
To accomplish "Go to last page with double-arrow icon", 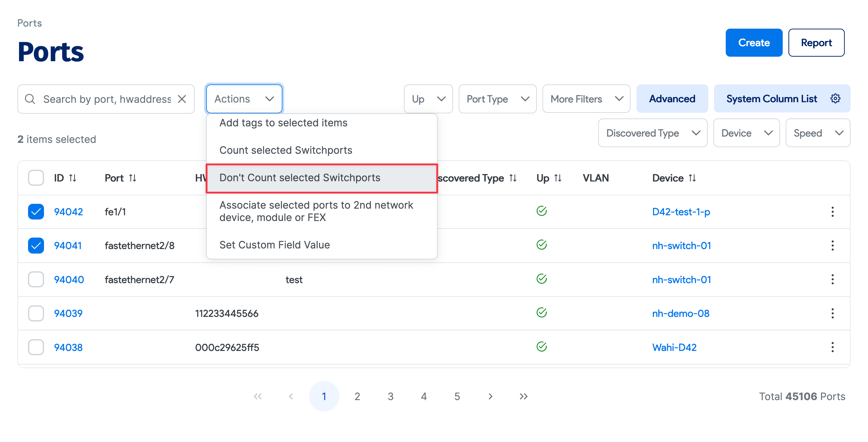I will 523,396.
